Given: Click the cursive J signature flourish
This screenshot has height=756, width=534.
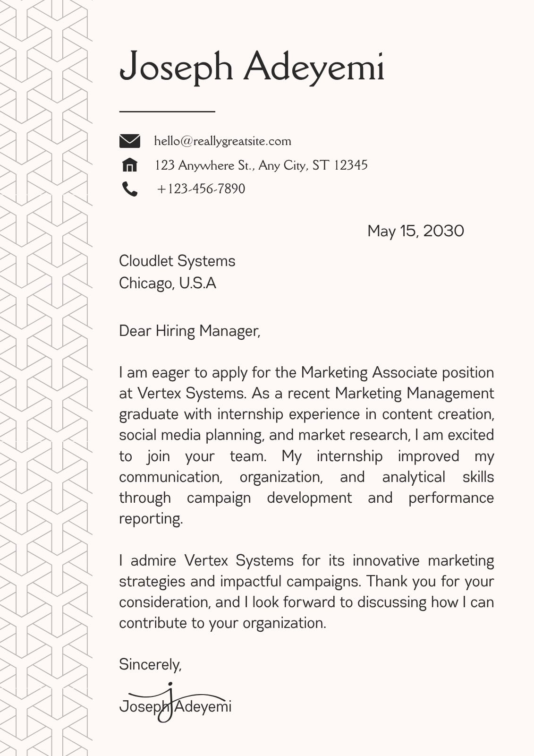Looking at the screenshot, I should pos(168,702).
